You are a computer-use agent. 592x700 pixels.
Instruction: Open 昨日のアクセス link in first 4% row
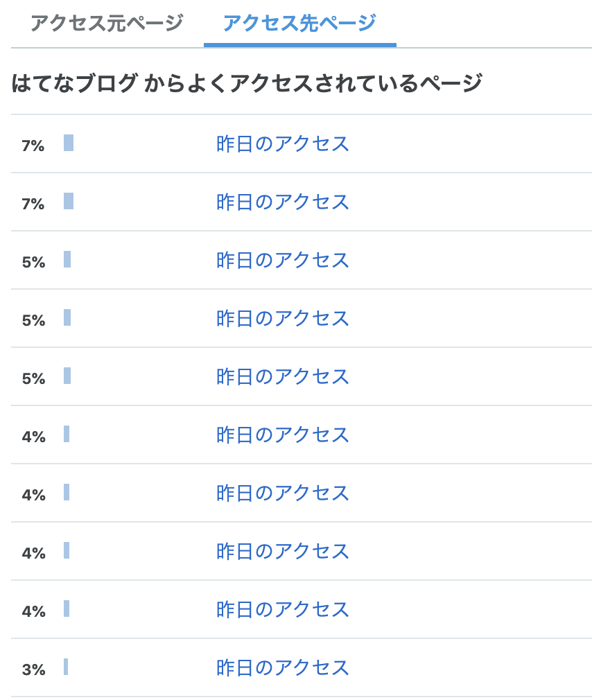click(x=283, y=435)
